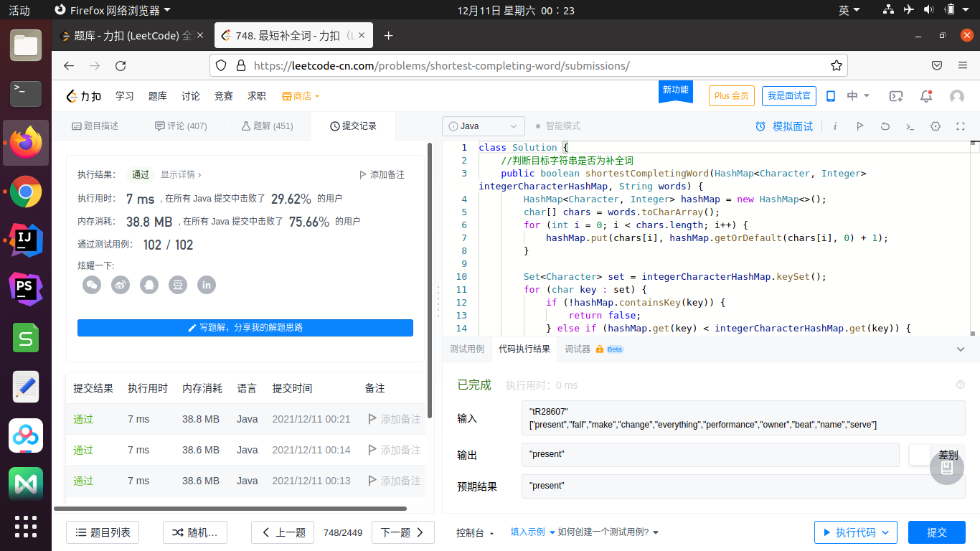Switch to 评论 (407) tab

point(181,126)
